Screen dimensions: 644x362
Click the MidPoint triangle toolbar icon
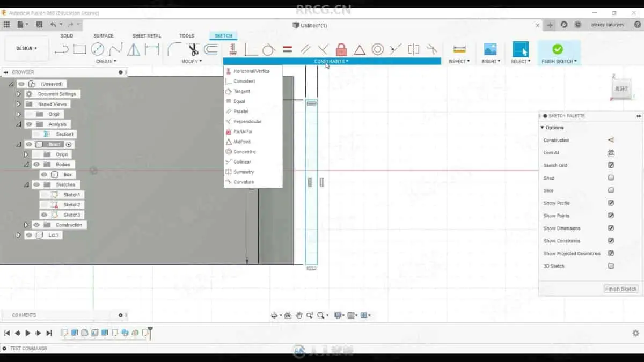pos(360,50)
